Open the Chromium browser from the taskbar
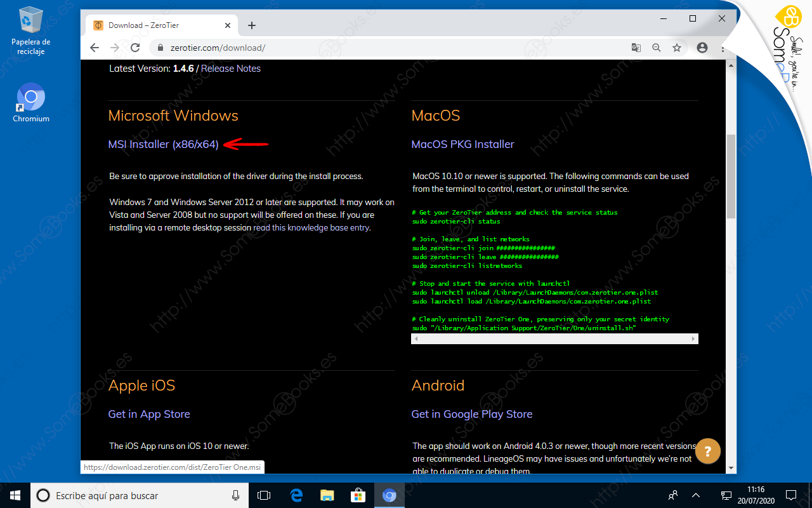Image resolution: width=812 pixels, height=508 pixels. [x=390, y=495]
